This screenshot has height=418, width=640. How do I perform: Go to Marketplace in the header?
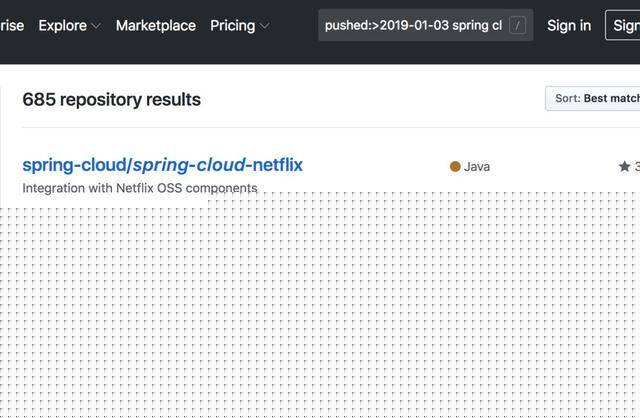[156, 25]
